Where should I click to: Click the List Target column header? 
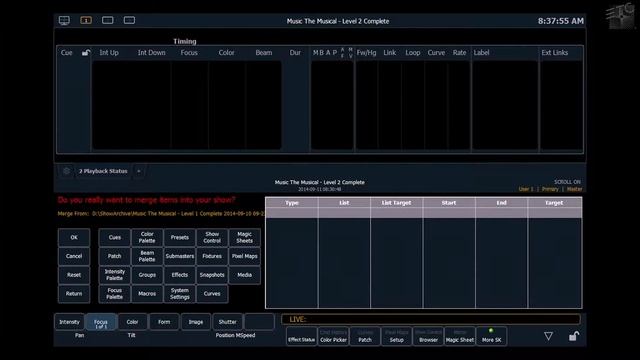click(x=396, y=203)
